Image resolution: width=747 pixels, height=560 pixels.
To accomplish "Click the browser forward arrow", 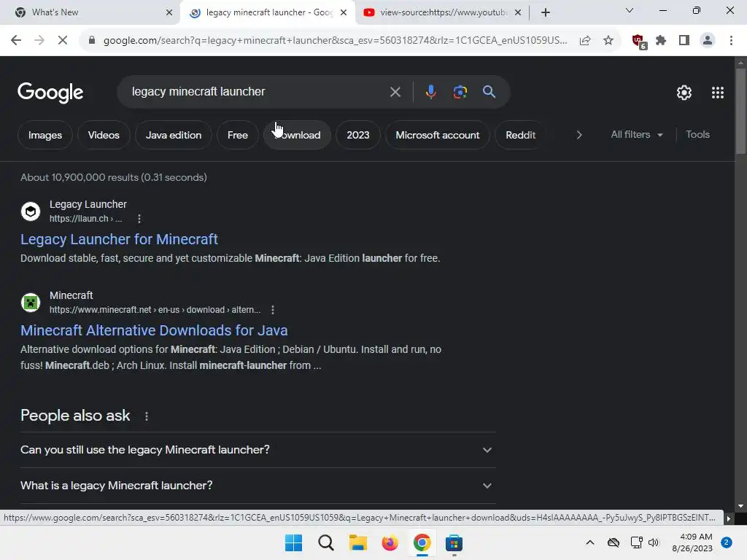I will pos(39,41).
